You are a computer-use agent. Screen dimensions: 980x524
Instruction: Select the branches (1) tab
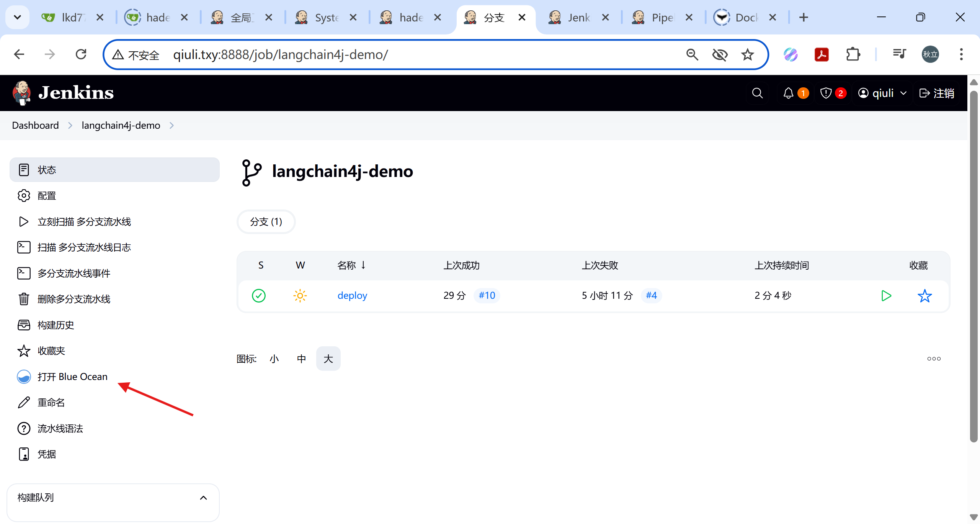tap(266, 222)
